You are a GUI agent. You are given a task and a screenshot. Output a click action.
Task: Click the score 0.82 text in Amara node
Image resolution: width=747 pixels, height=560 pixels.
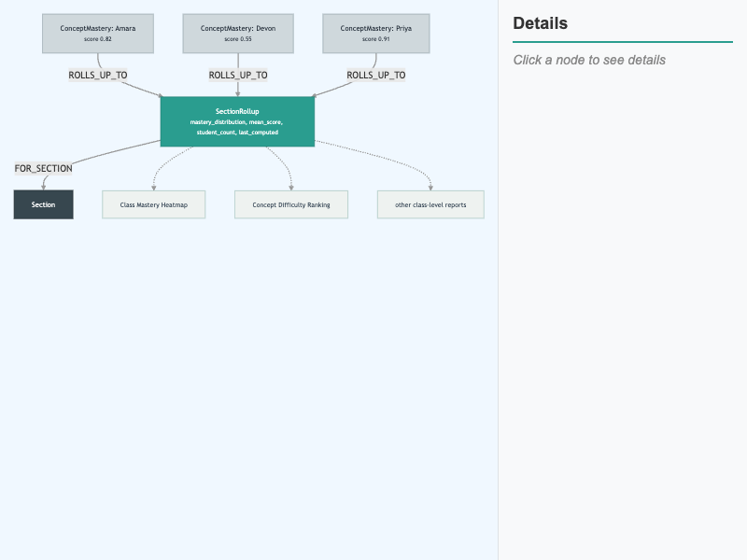(98, 39)
